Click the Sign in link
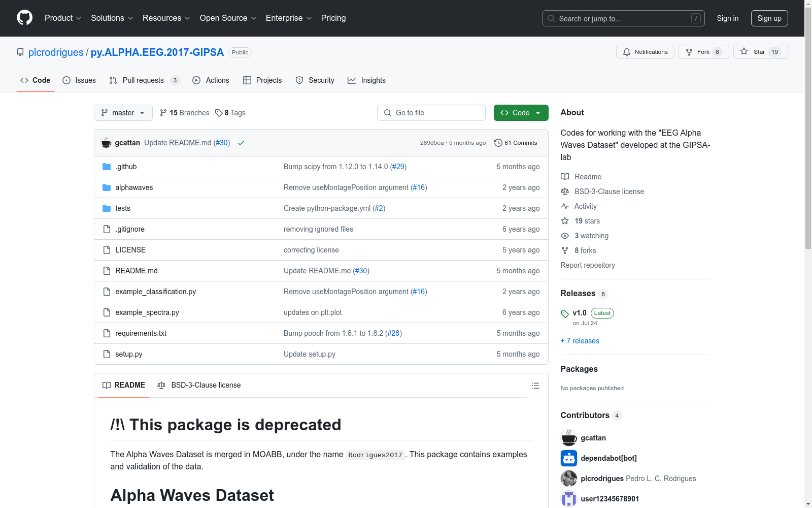This screenshot has height=508, width=812. tap(728, 18)
